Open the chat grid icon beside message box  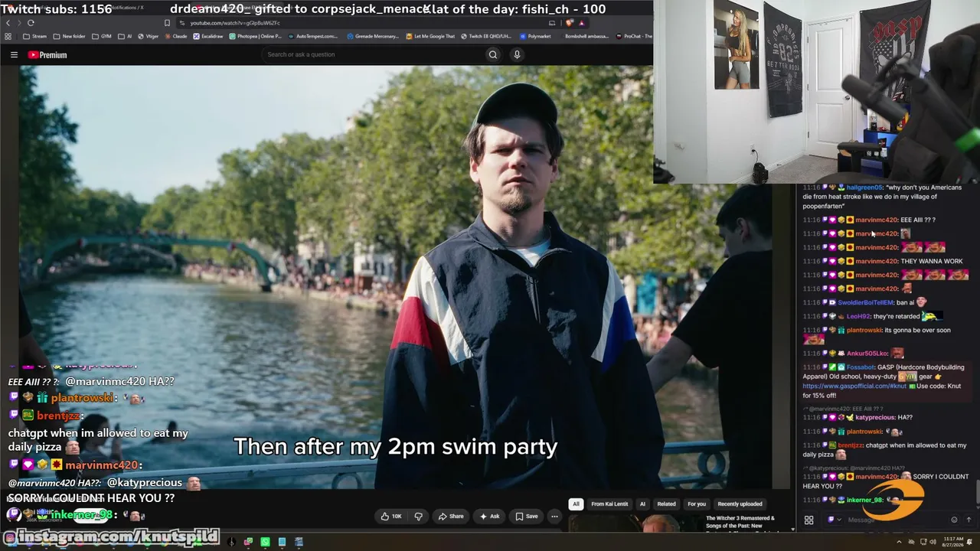pos(808,520)
